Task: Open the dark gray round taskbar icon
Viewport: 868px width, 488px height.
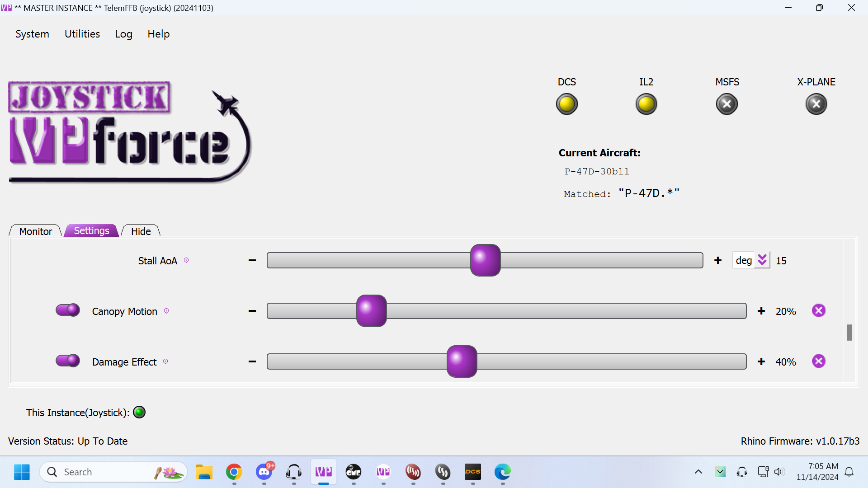Action: pyautogui.click(x=443, y=472)
